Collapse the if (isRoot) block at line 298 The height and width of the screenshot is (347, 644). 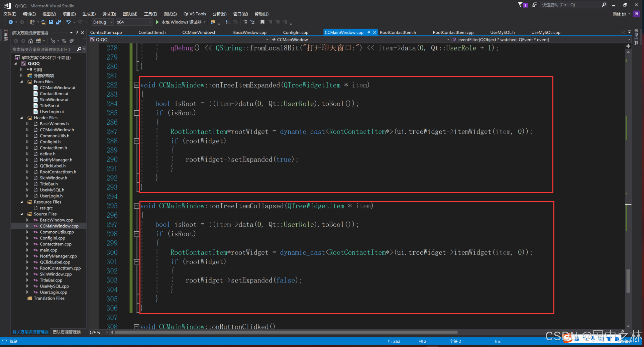pos(136,234)
